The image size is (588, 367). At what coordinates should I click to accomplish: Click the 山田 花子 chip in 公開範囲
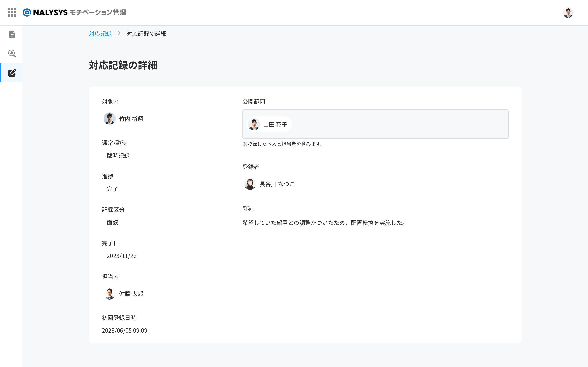coord(269,124)
